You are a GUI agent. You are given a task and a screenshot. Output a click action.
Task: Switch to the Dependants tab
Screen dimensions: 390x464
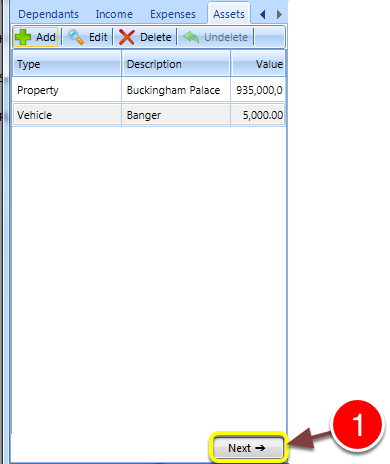[x=48, y=14]
